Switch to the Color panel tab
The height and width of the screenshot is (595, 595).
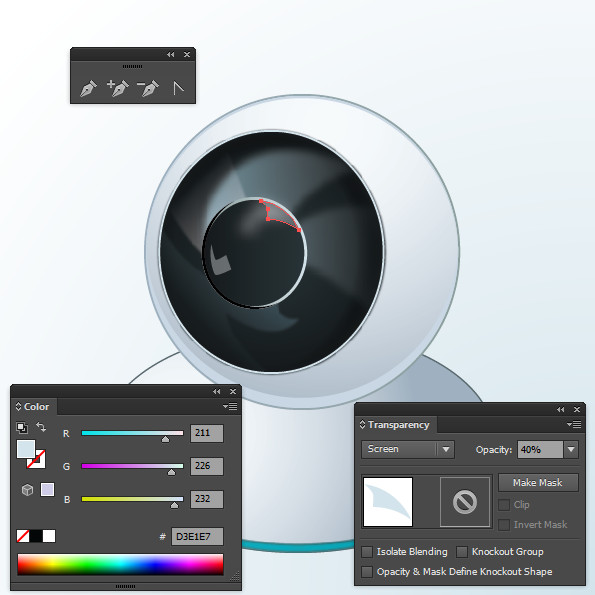[x=33, y=407]
